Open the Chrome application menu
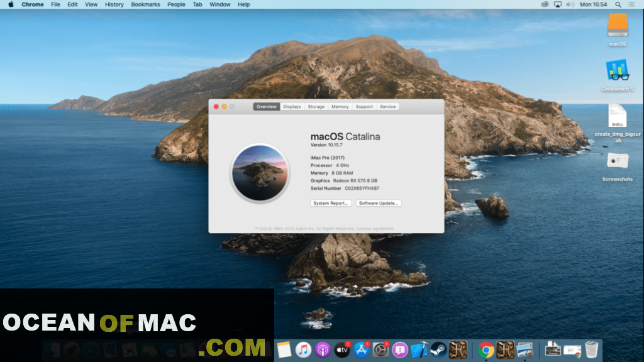Image resolution: width=644 pixels, height=362 pixels. click(33, 4)
